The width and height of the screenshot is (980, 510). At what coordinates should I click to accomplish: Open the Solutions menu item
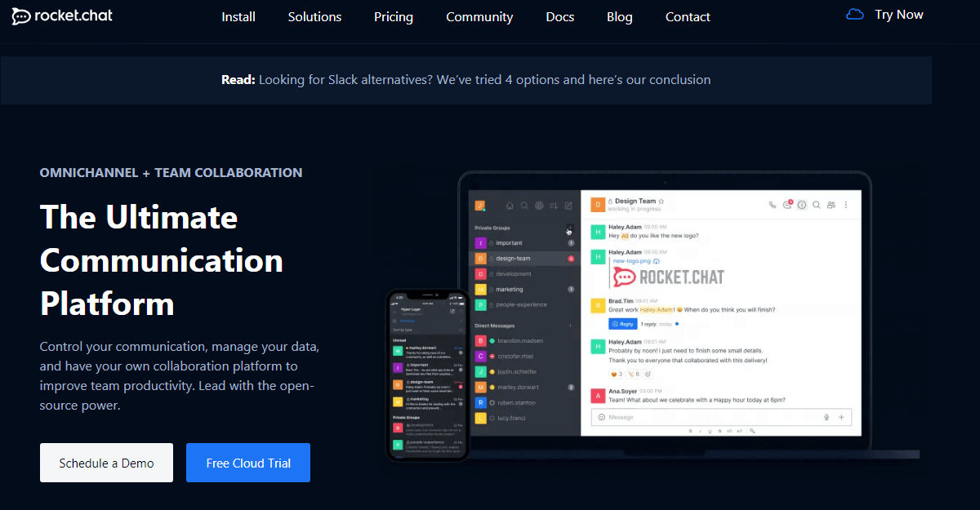click(x=314, y=16)
